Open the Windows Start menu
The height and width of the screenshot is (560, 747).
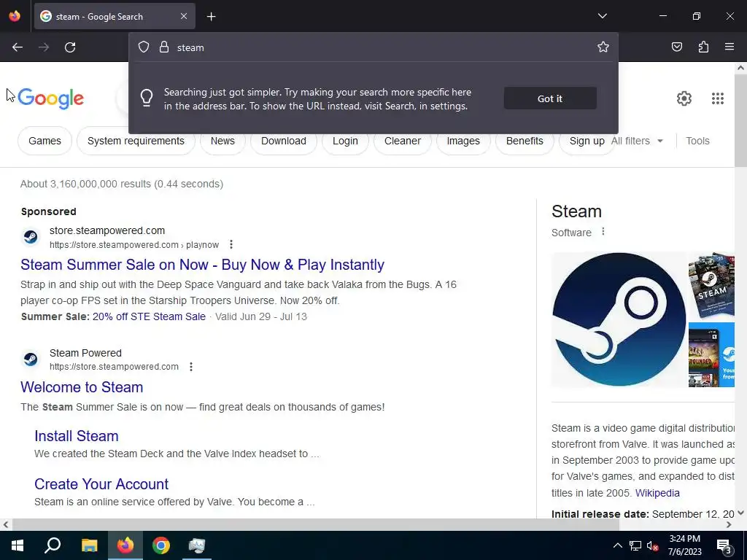pos(18,545)
